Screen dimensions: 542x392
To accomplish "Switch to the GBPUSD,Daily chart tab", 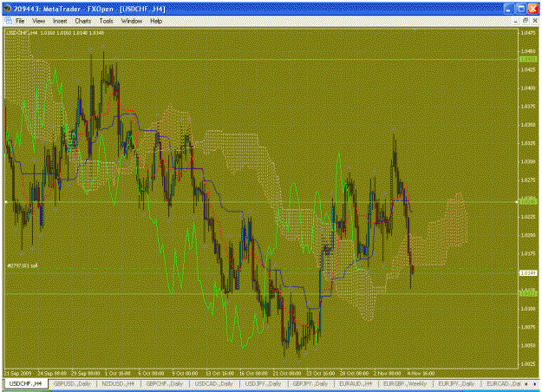I will (72, 383).
